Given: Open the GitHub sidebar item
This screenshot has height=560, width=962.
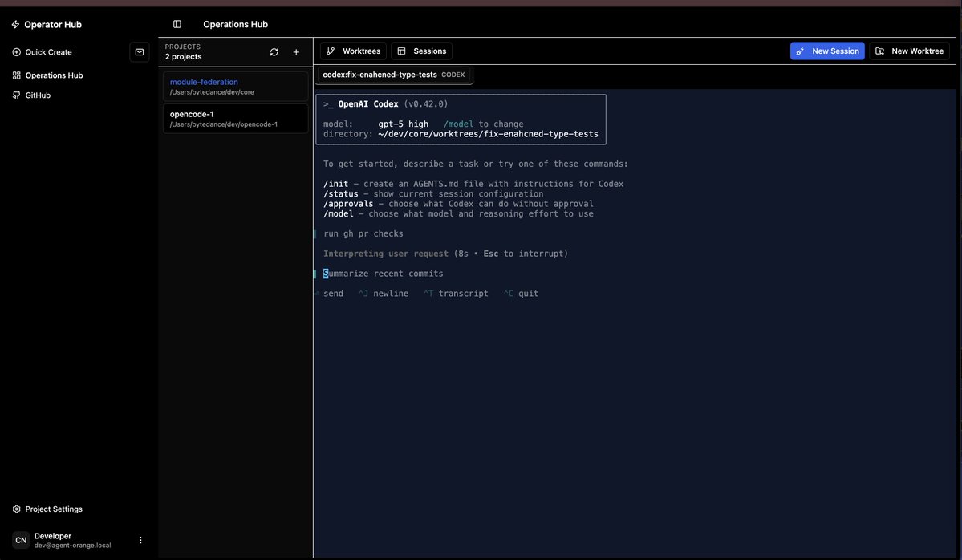Looking at the screenshot, I should [x=31, y=95].
